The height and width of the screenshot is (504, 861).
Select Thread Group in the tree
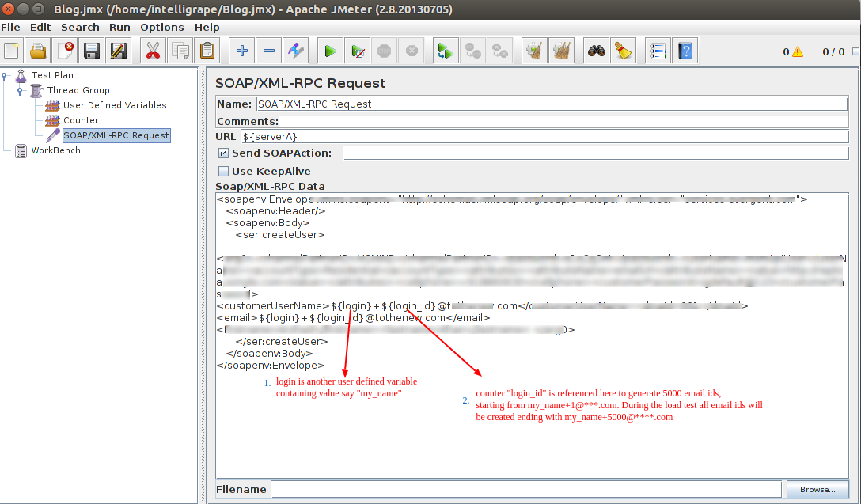[x=78, y=90]
